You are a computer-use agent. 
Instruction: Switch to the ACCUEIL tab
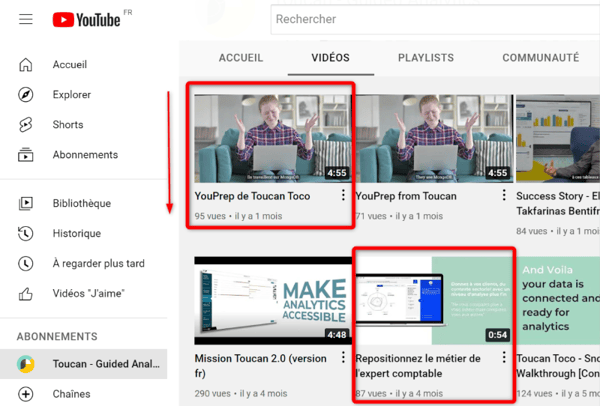240,58
